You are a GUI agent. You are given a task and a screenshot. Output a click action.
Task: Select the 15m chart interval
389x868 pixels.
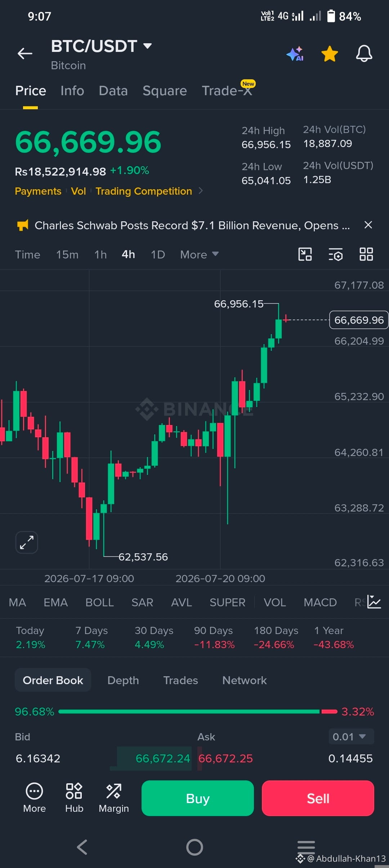67,254
